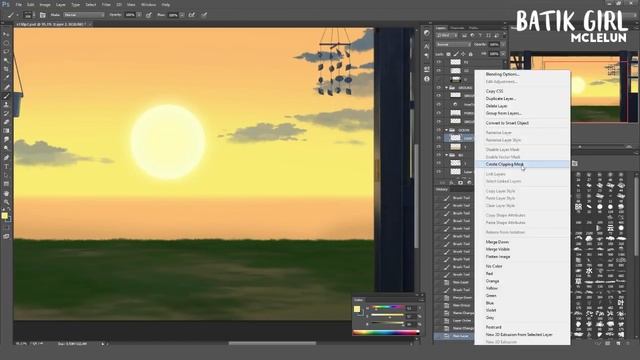Select the Brush tool in the toolbox
Image resolution: width=640 pixels, height=360 pixels.
pos(6,96)
